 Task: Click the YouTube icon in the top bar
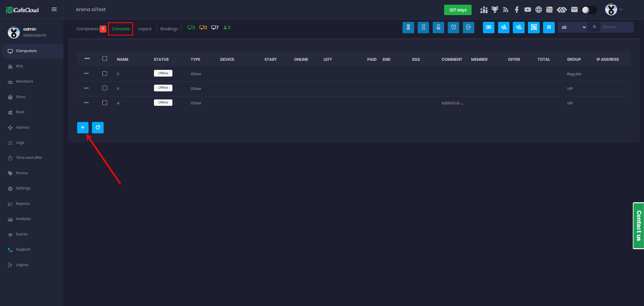528,10
